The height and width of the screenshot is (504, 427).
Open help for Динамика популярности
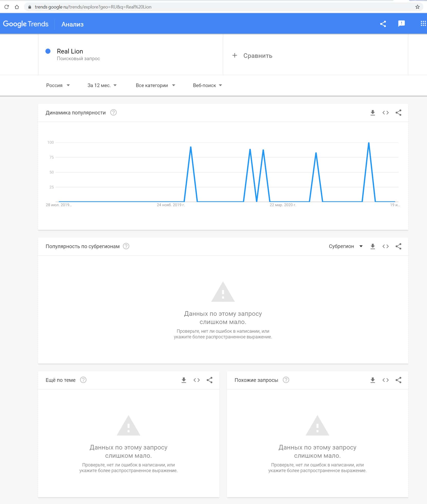(x=113, y=113)
